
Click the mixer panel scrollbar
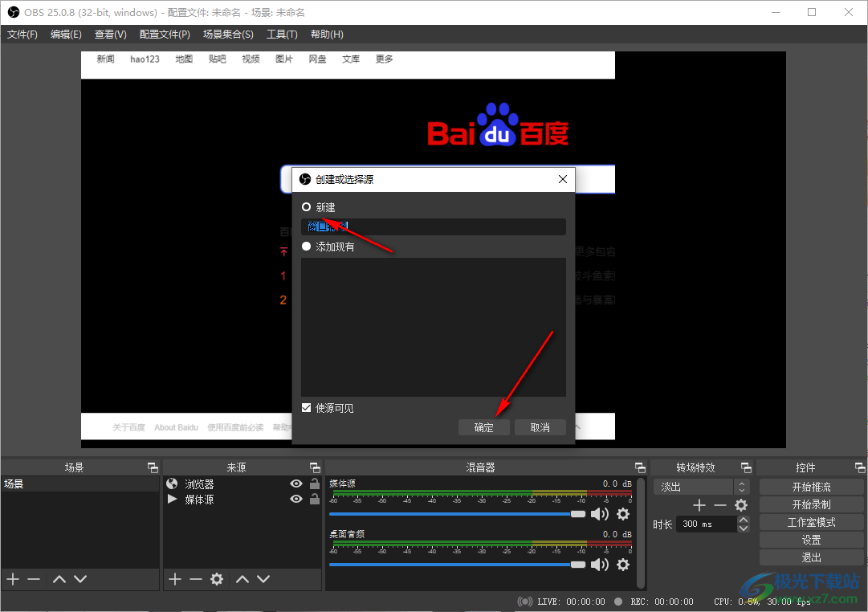[641, 532]
